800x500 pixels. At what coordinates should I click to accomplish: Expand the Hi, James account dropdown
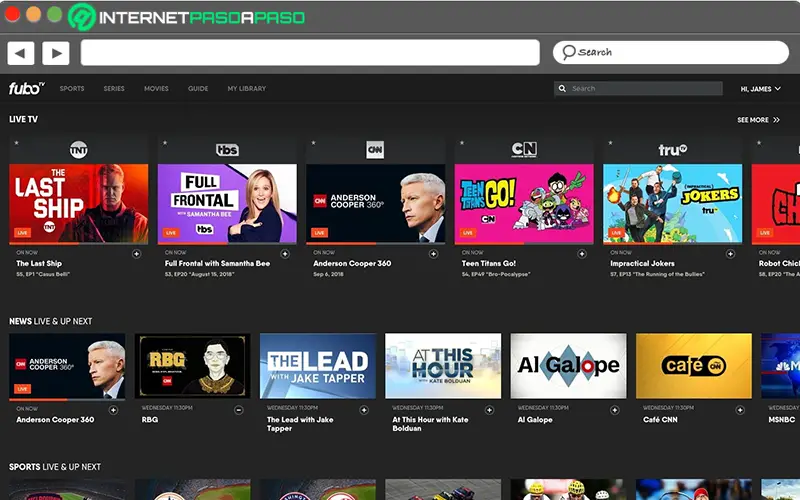point(760,89)
